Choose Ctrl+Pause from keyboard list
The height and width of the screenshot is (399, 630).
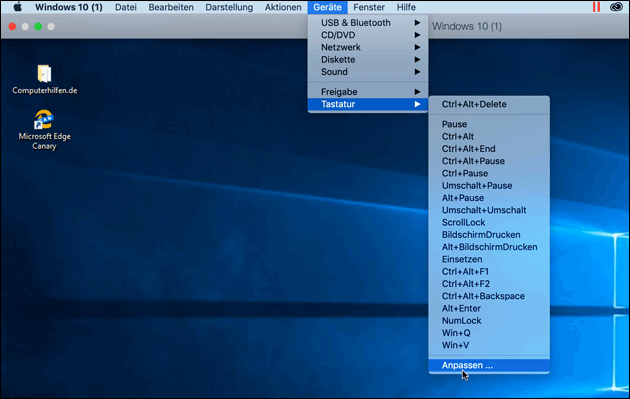click(x=489, y=173)
